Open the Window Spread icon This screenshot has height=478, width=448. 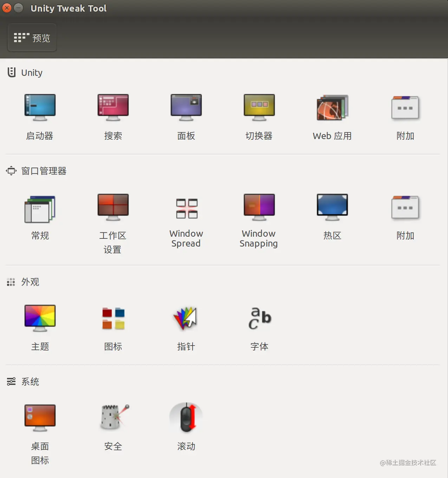coord(187,208)
